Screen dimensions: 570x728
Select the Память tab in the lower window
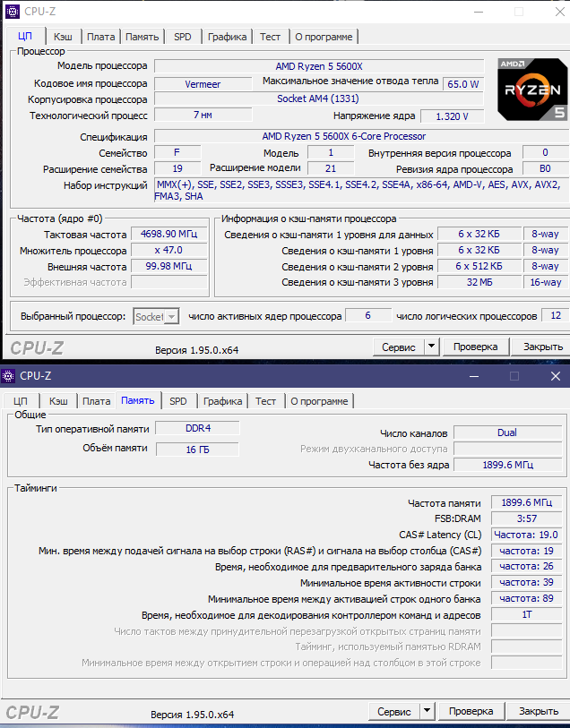pyautogui.click(x=138, y=400)
